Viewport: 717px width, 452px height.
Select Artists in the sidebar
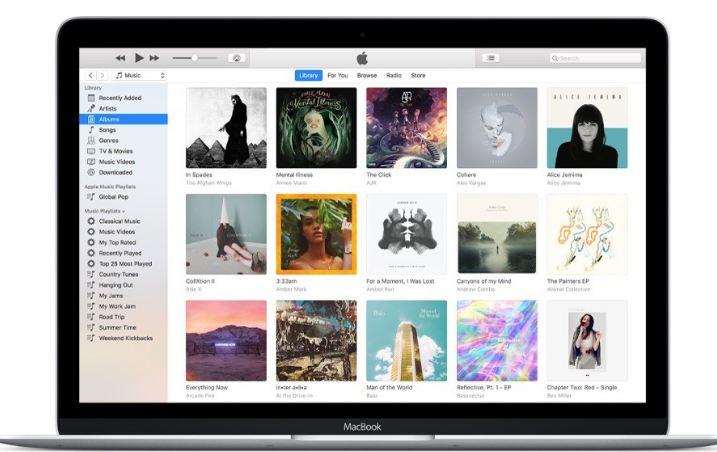[123, 108]
